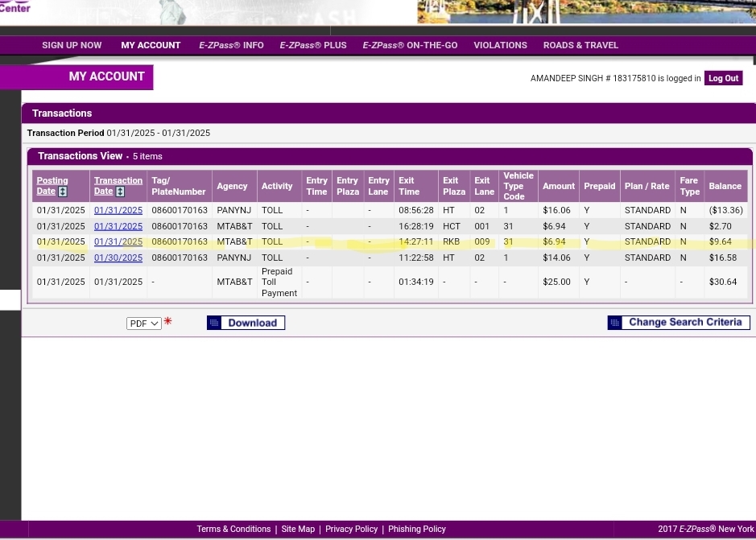Viewport: 756px width, 540px height.
Task: Click the Download button label
Action: point(253,323)
